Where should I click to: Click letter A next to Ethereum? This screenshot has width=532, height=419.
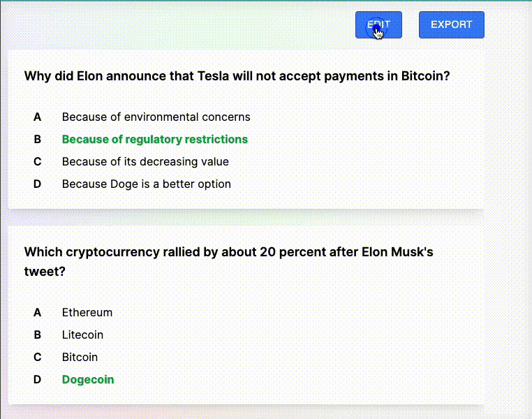38,312
